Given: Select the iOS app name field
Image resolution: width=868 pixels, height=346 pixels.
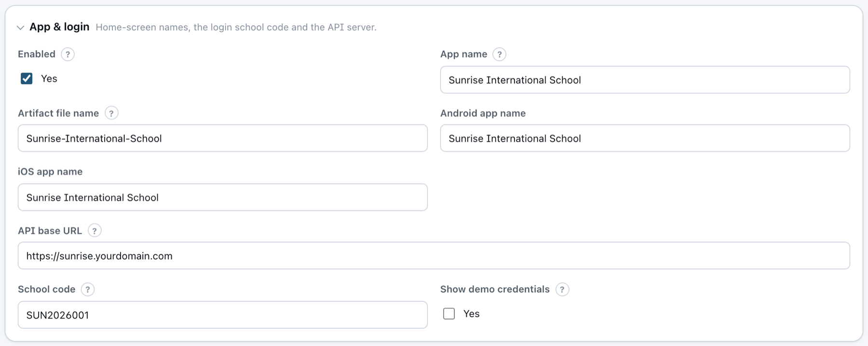Looking at the screenshot, I should [223, 197].
